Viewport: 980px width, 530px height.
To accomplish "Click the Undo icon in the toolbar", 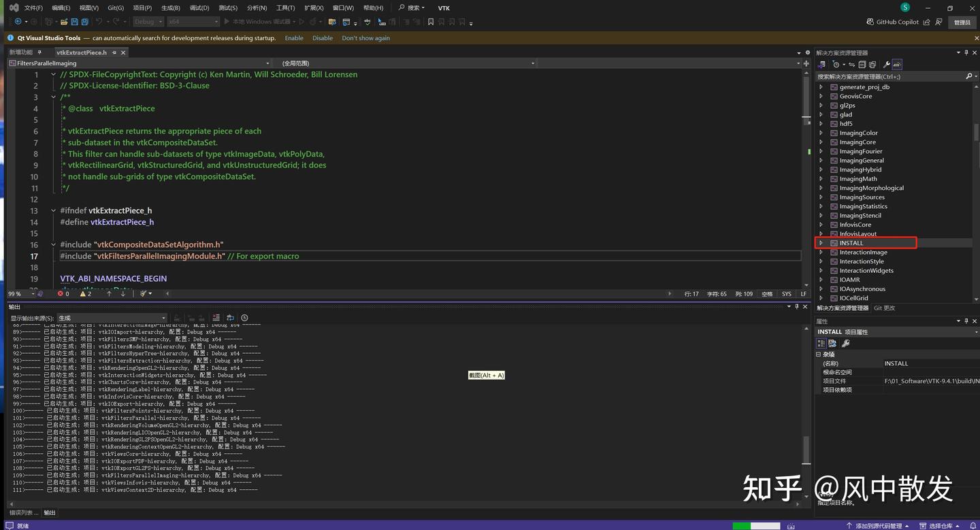I will pyautogui.click(x=101, y=21).
